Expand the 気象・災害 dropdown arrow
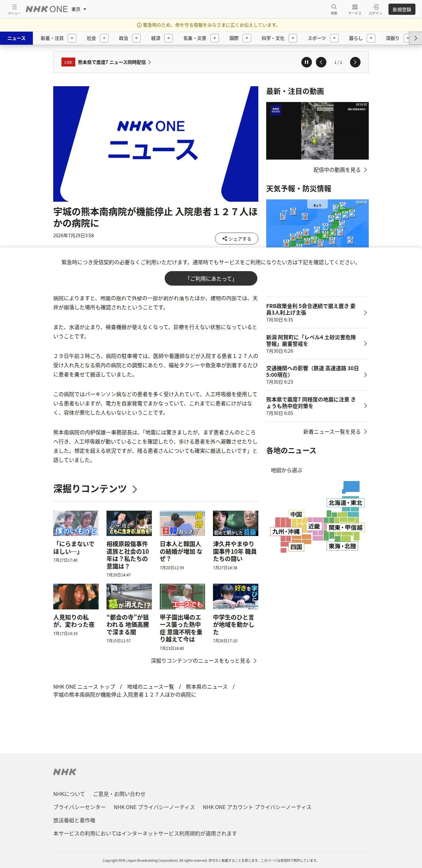 [215, 38]
